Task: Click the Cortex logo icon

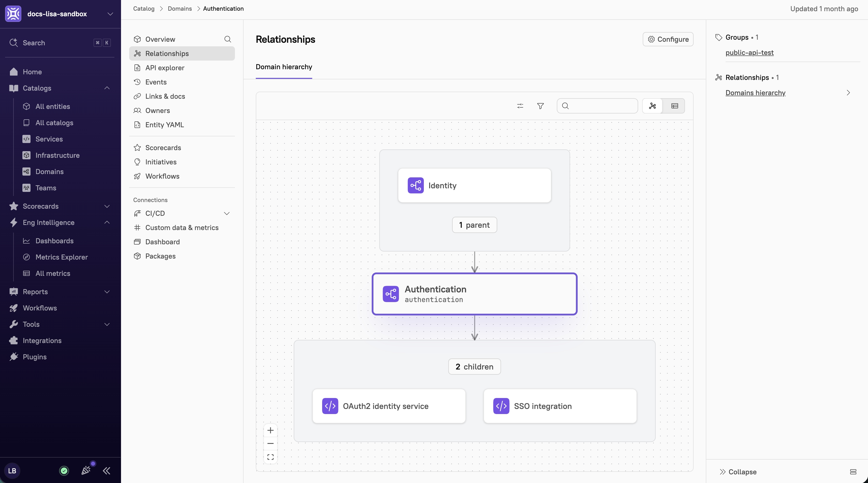Action: click(13, 14)
